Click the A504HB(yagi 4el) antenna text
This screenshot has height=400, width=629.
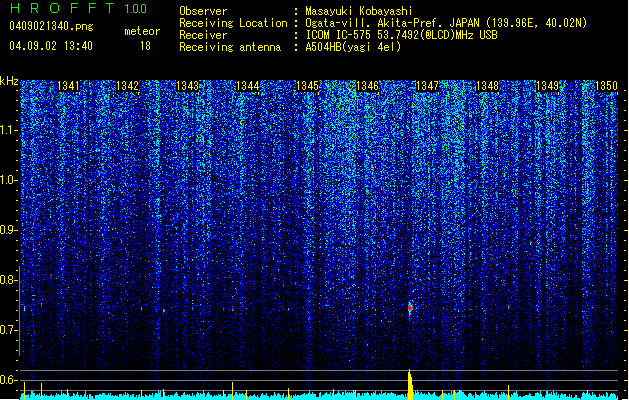353,47
